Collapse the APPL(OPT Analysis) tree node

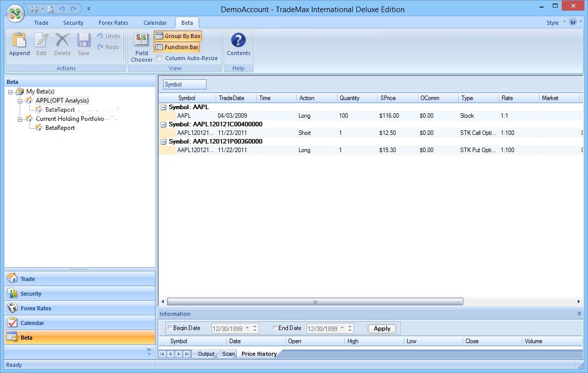[x=20, y=101]
